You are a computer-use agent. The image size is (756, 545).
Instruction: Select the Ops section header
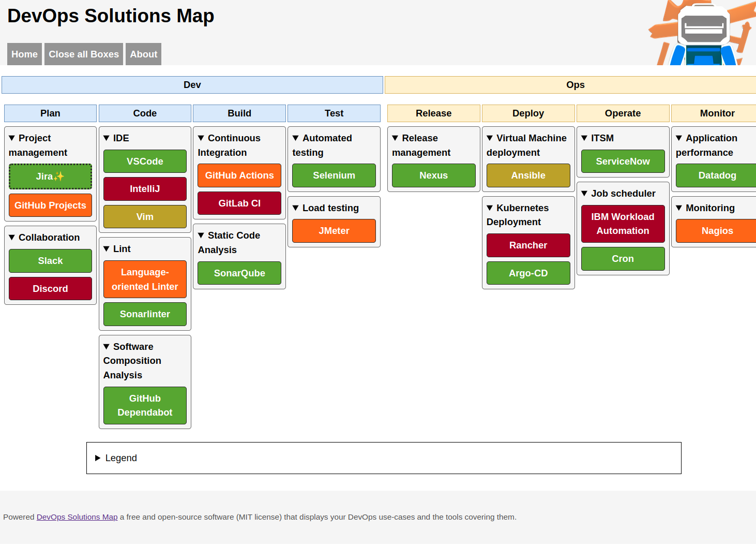point(571,85)
